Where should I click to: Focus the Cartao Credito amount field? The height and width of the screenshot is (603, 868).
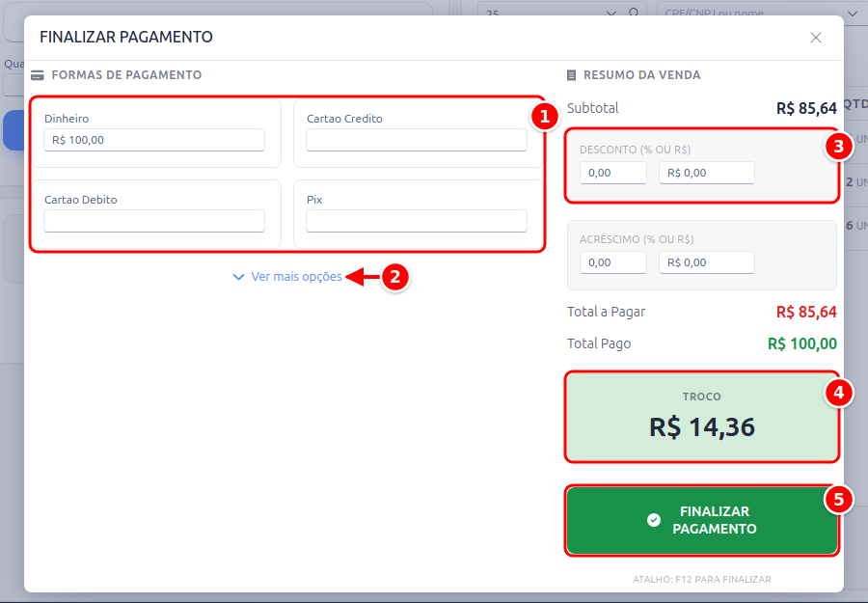(417, 140)
